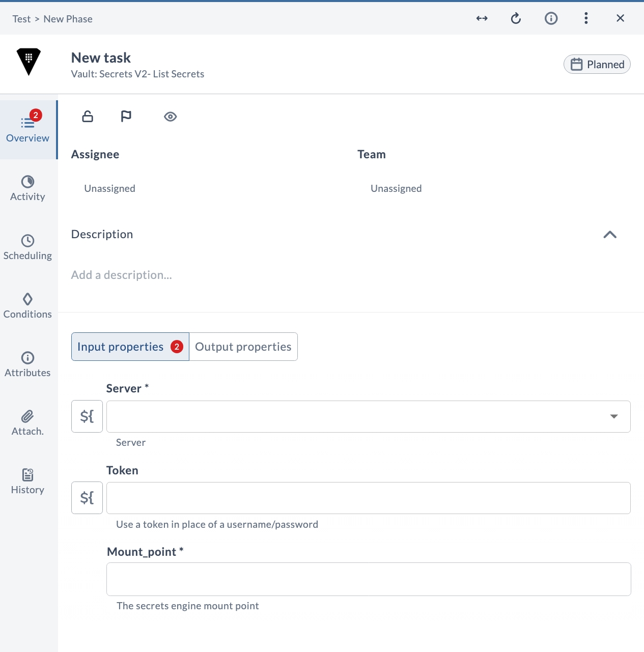Click the Test breadcrumb link
This screenshot has width=644, height=652.
21,19
